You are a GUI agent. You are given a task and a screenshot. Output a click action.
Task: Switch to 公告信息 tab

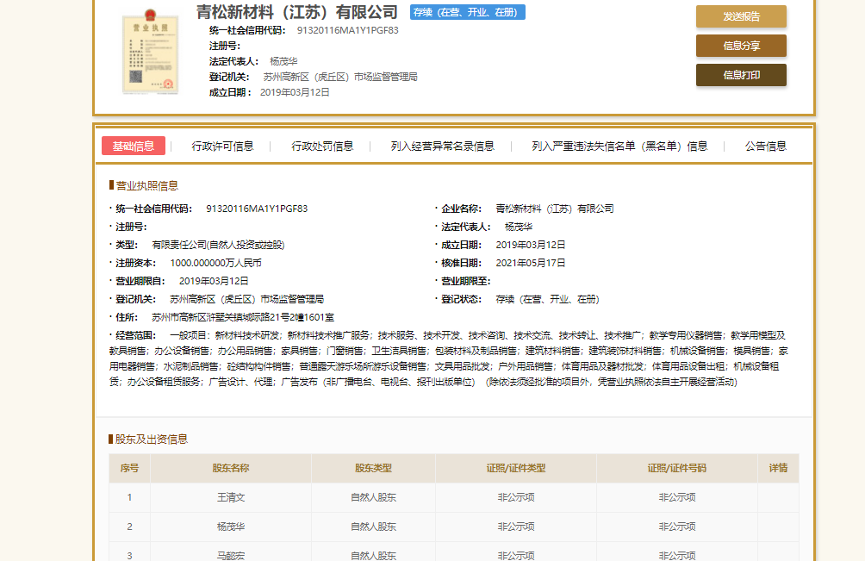(x=765, y=146)
